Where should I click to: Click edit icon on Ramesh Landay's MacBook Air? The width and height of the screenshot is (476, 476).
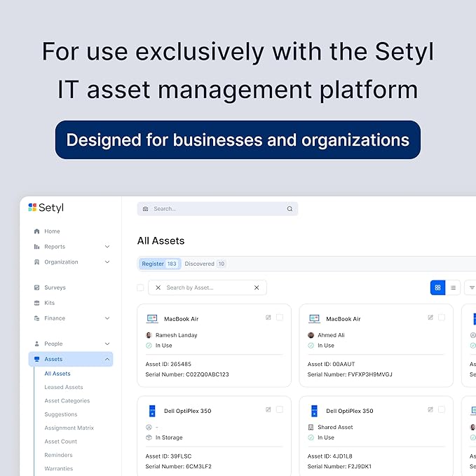click(268, 318)
